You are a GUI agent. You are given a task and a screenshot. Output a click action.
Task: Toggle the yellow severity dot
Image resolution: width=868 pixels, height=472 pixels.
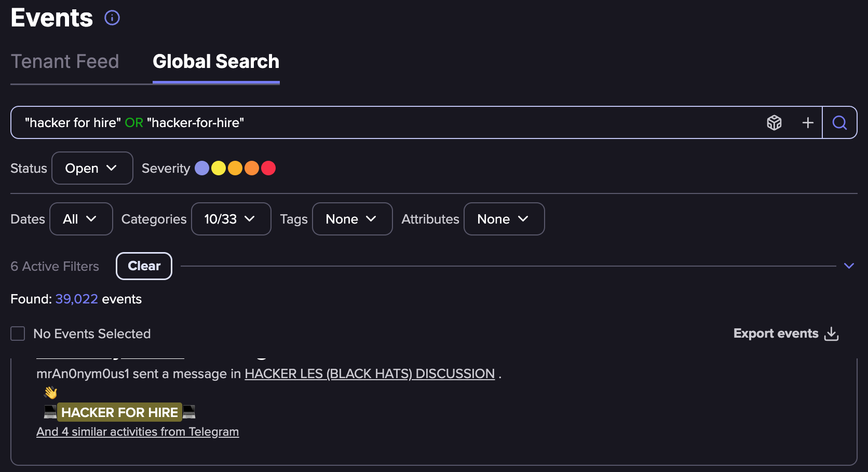[x=219, y=168]
